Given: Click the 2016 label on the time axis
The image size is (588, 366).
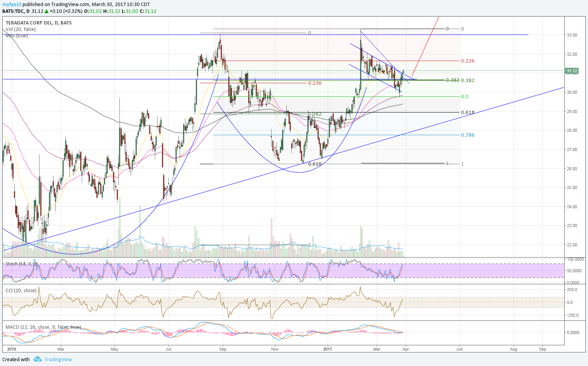Looking at the screenshot, I should pos(12,349).
